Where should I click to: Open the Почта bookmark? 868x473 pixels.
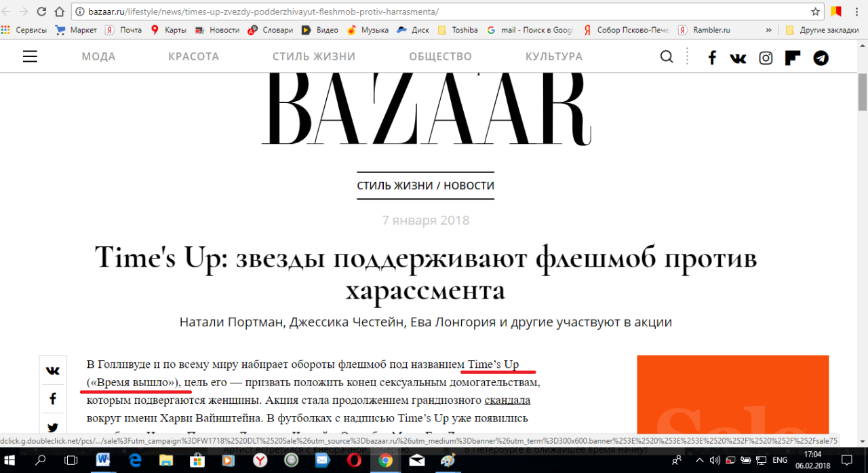tap(123, 30)
